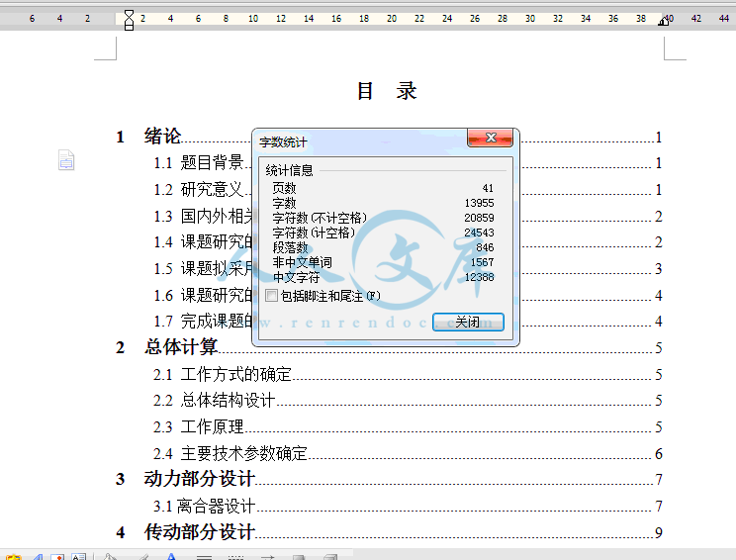Click the Insert Picture icon in bottom toolbar
This screenshot has height=560, width=736.
pos(57,557)
